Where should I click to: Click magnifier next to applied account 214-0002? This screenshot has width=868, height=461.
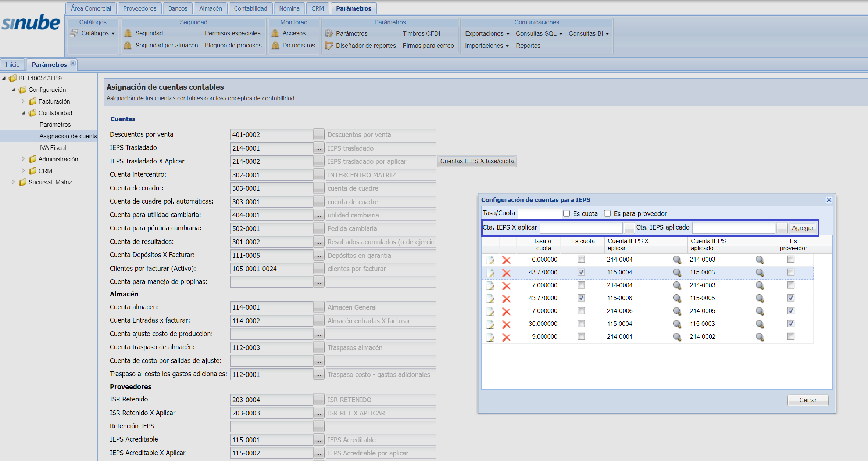coord(760,337)
